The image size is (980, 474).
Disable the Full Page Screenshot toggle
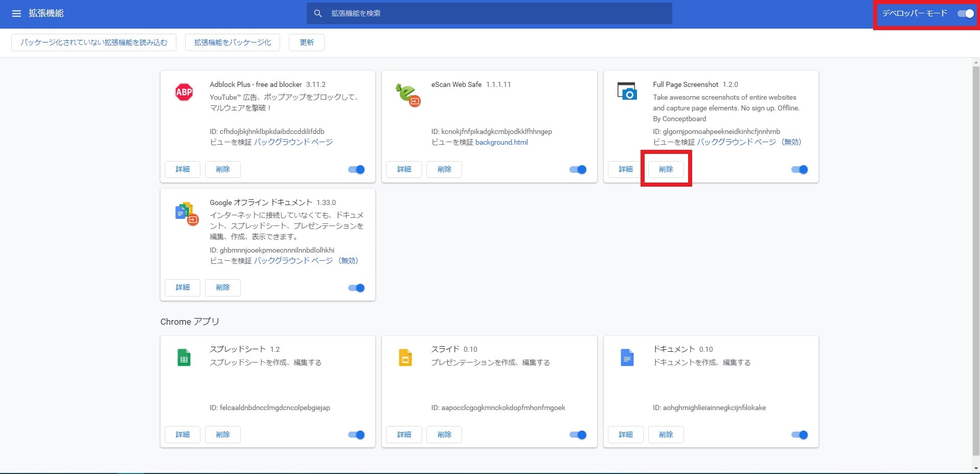click(x=800, y=170)
